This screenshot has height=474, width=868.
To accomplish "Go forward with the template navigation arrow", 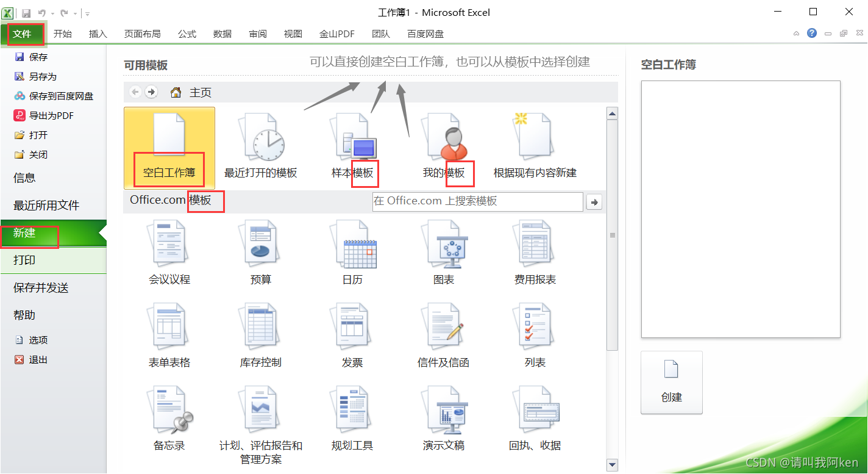I will click(x=151, y=92).
